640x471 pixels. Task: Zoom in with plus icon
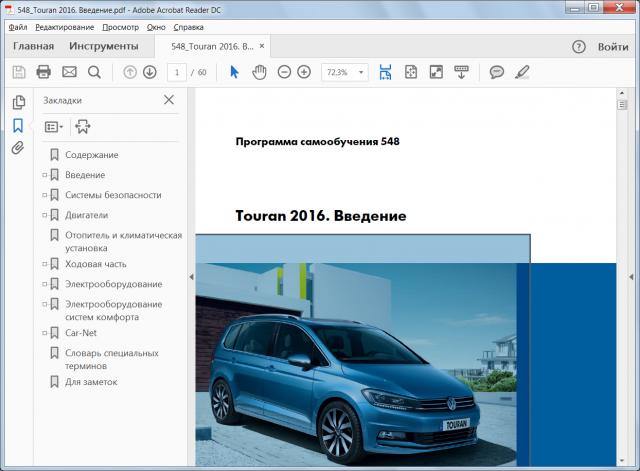pyautogui.click(x=304, y=72)
